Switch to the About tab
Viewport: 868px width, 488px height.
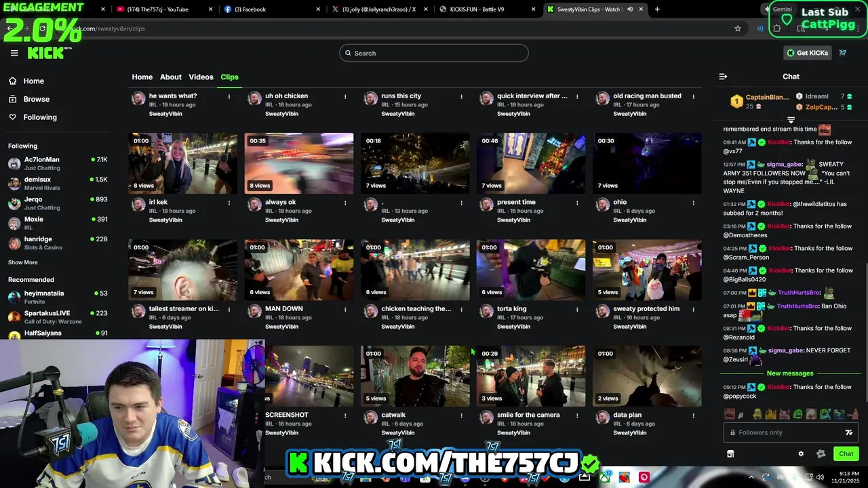click(170, 77)
